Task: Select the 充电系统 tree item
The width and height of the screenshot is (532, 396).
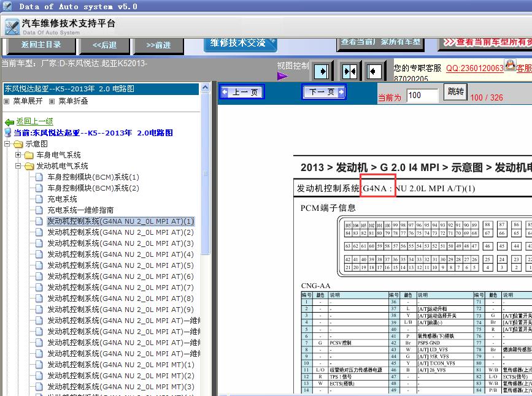Action: 62,199
